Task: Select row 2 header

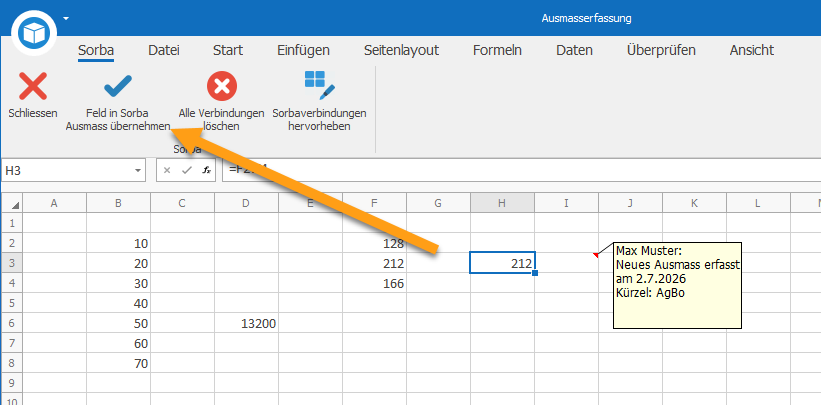Action: tap(12, 243)
